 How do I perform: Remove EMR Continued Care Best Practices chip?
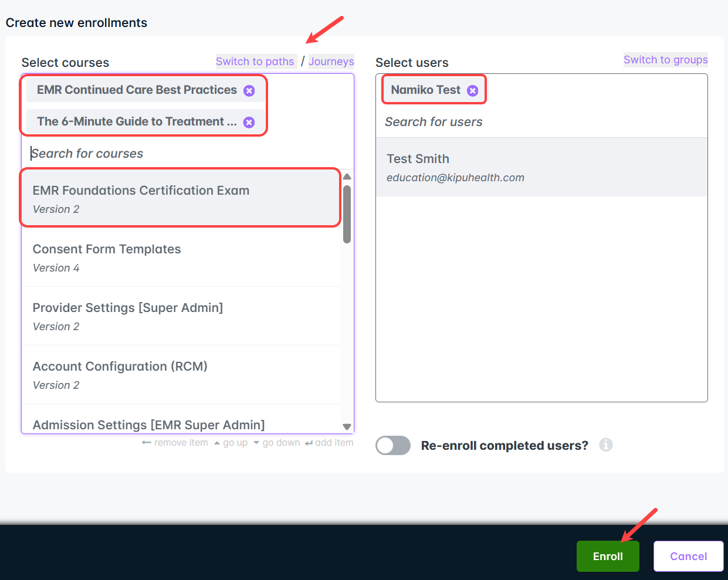(249, 91)
